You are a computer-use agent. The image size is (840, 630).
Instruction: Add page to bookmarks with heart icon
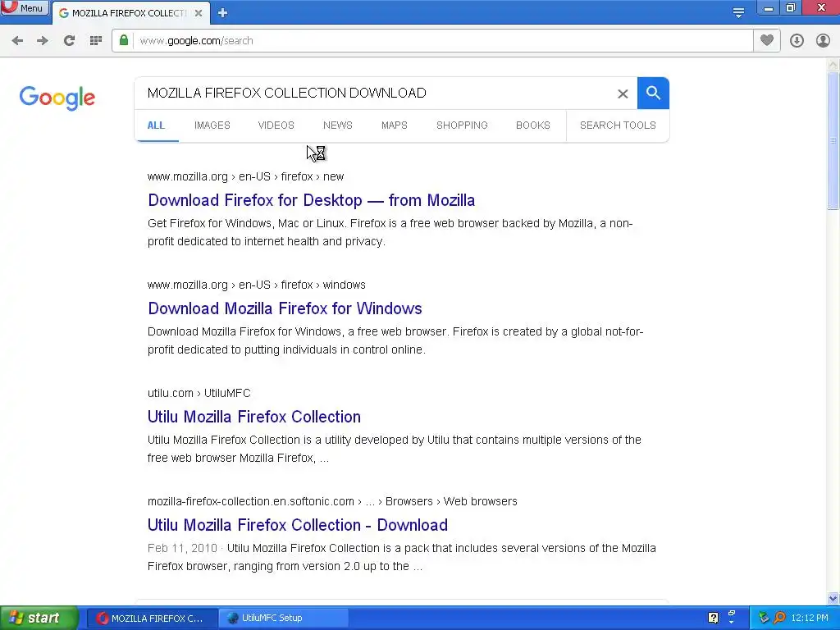click(767, 41)
